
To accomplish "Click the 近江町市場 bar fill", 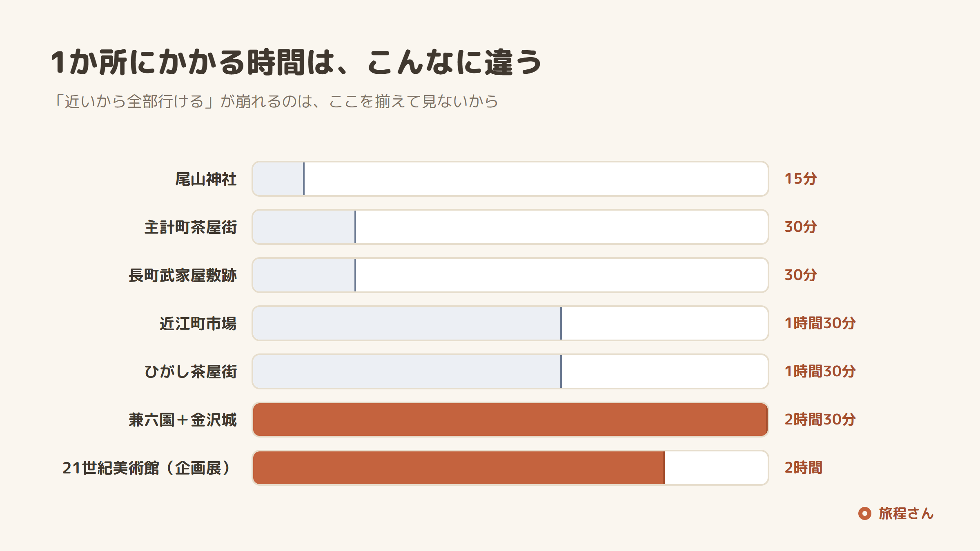I will click(x=407, y=323).
